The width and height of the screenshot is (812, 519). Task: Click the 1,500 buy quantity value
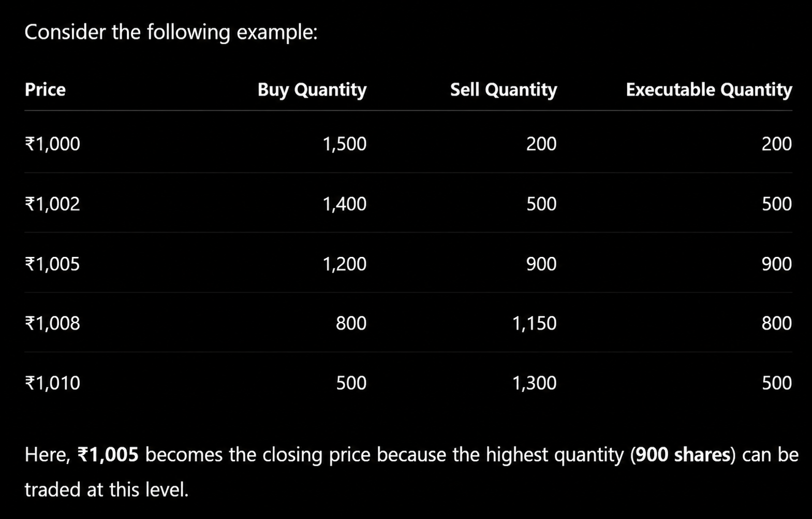point(344,143)
